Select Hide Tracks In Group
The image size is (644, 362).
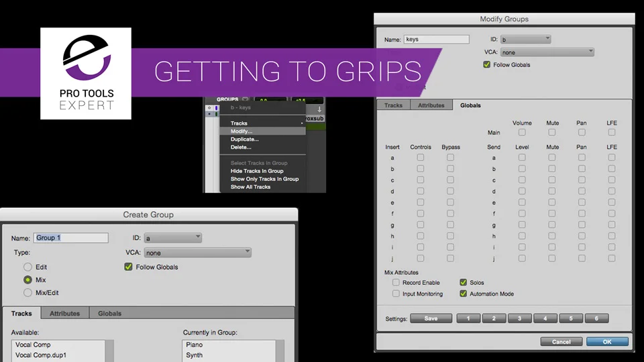263,171
